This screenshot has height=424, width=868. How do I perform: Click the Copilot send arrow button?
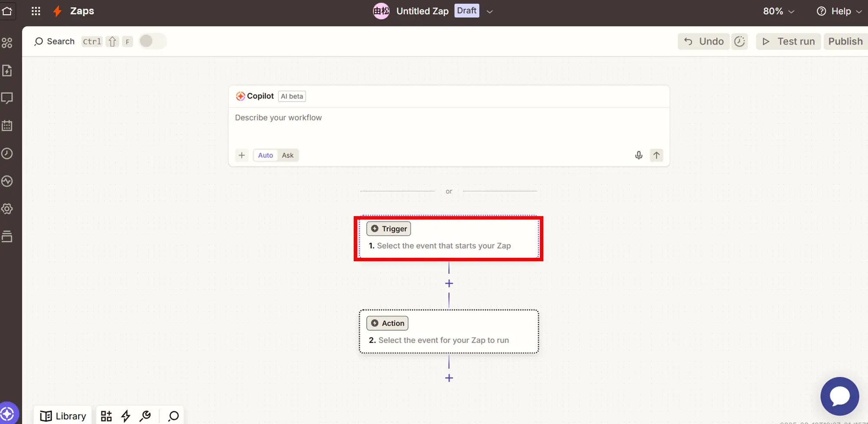[x=656, y=155]
